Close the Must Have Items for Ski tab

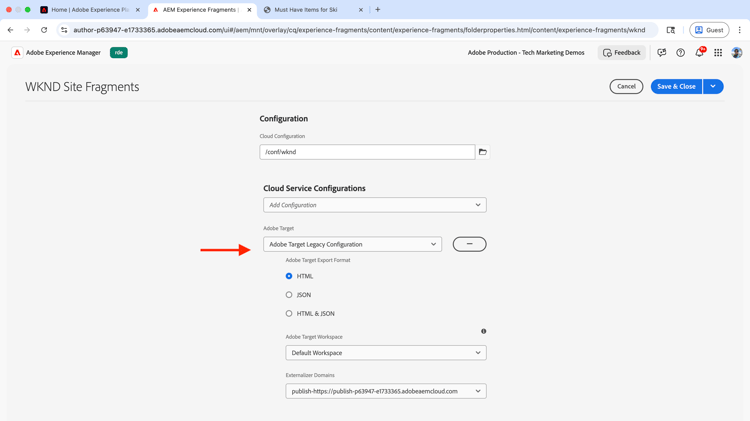tap(361, 10)
